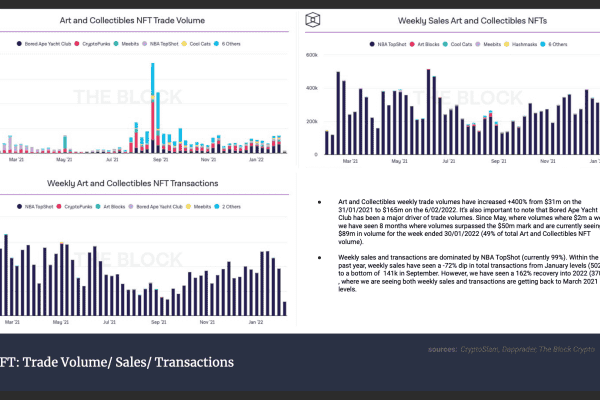Image resolution: width=600 pixels, height=400 pixels.
Task: Click May '21 label on Weekly Transactions chart
Action: click(60, 322)
